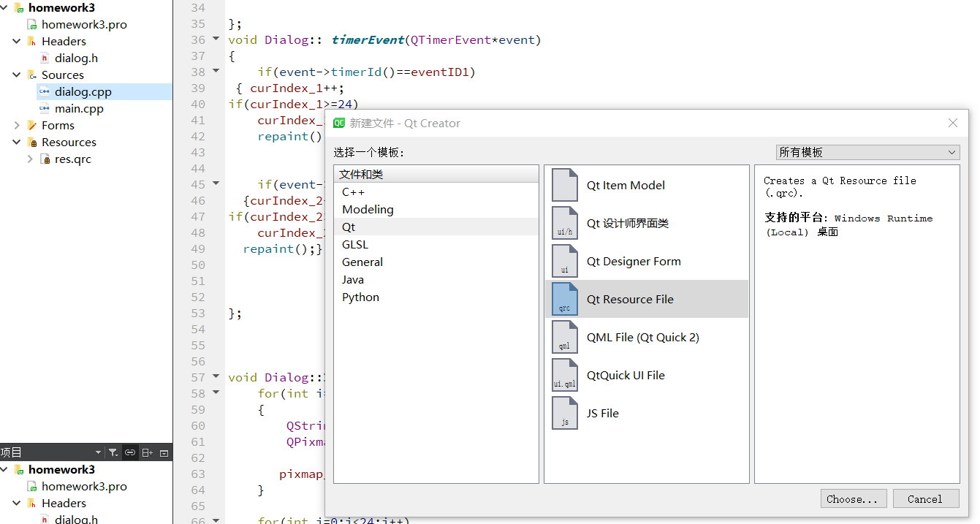
Task: Expand the Forms folder arrow
Action: point(17,126)
